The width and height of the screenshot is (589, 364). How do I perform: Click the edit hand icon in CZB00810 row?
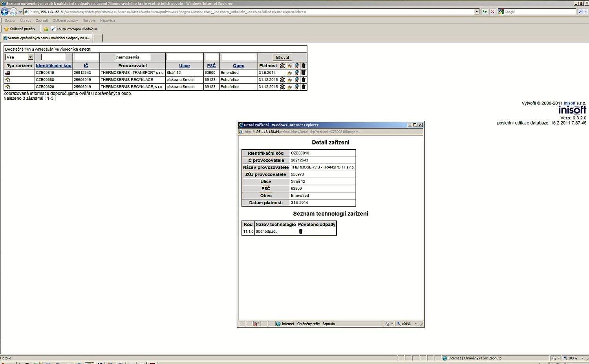coord(289,73)
